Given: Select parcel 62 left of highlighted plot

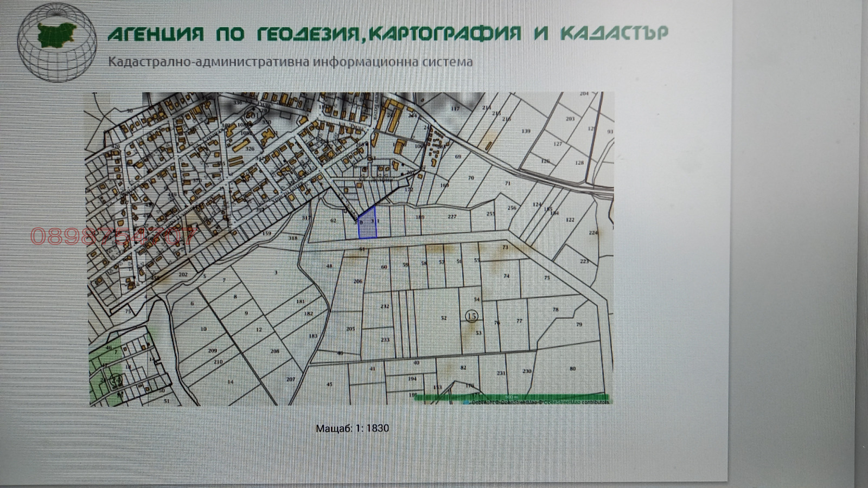Looking at the screenshot, I should tap(333, 221).
